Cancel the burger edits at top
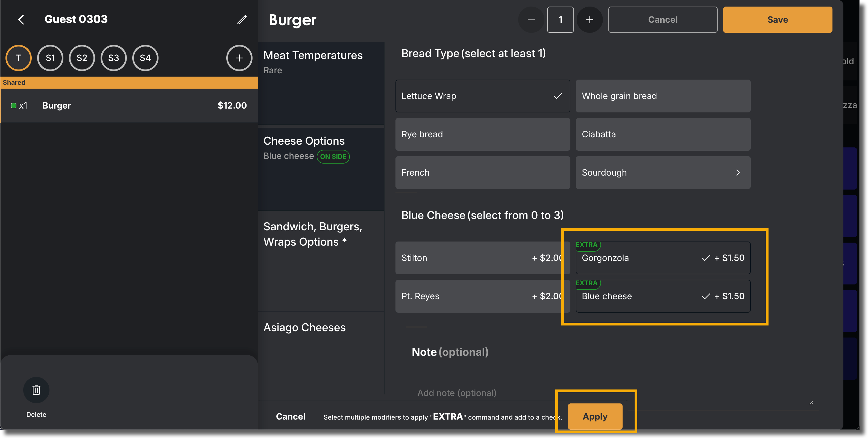Image resolution: width=868 pixels, height=442 pixels. pyautogui.click(x=663, y=19)
